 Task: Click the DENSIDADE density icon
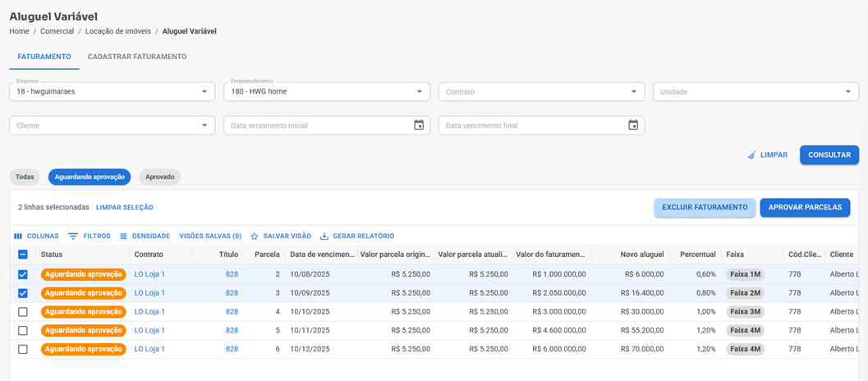point(123,236)
